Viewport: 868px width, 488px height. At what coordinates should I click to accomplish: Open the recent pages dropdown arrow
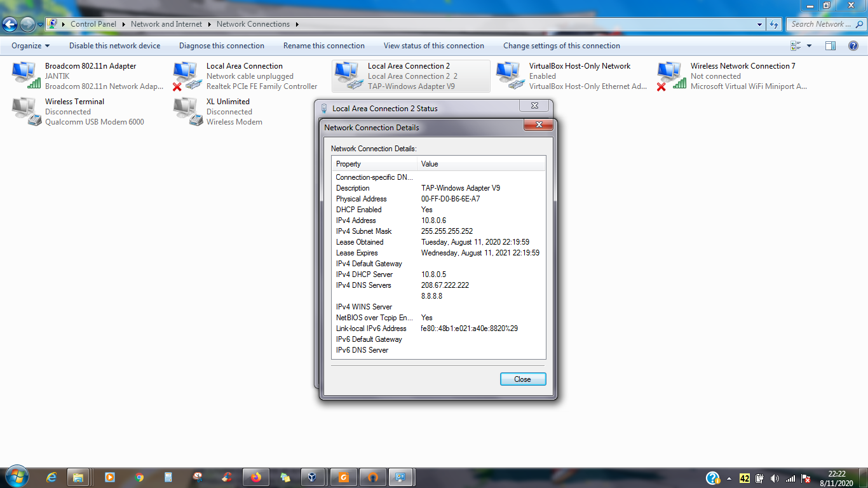click(40, 24)
